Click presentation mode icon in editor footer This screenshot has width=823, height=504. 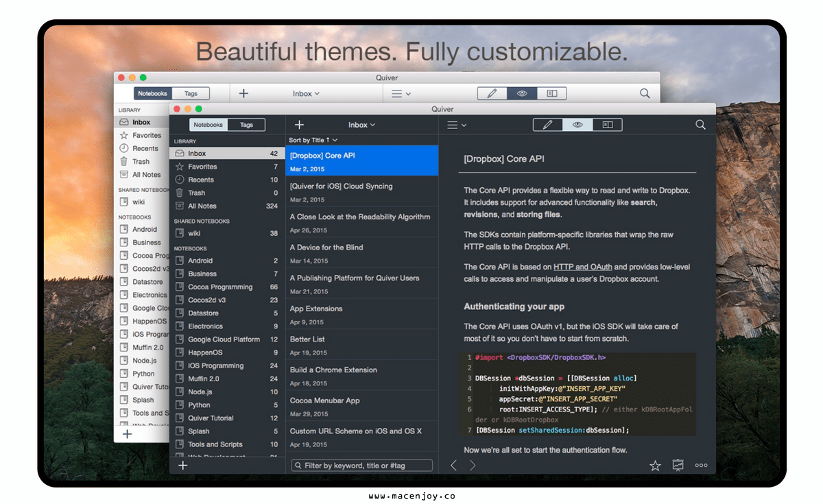pyautogui.click(x=678, y=465)
